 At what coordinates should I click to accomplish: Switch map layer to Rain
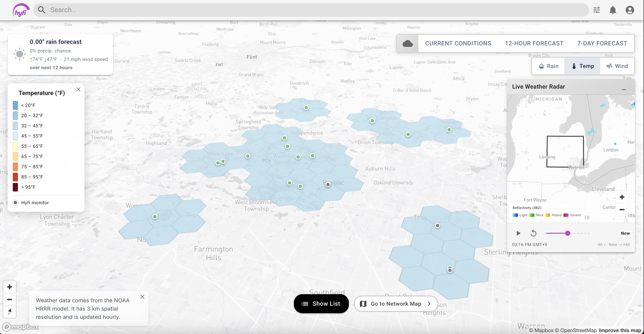548,66
